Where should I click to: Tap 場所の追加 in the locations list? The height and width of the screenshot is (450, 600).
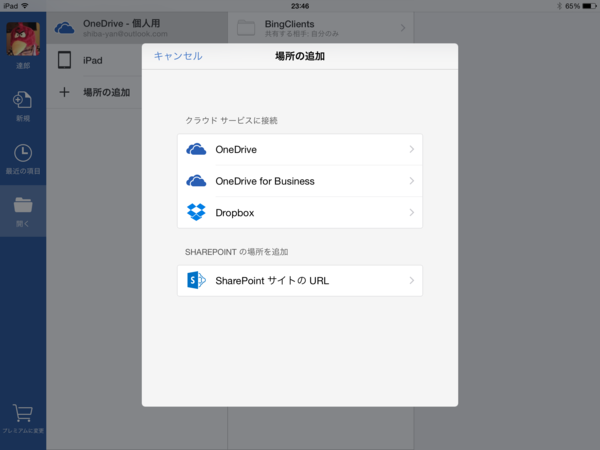tap(107, 92)
